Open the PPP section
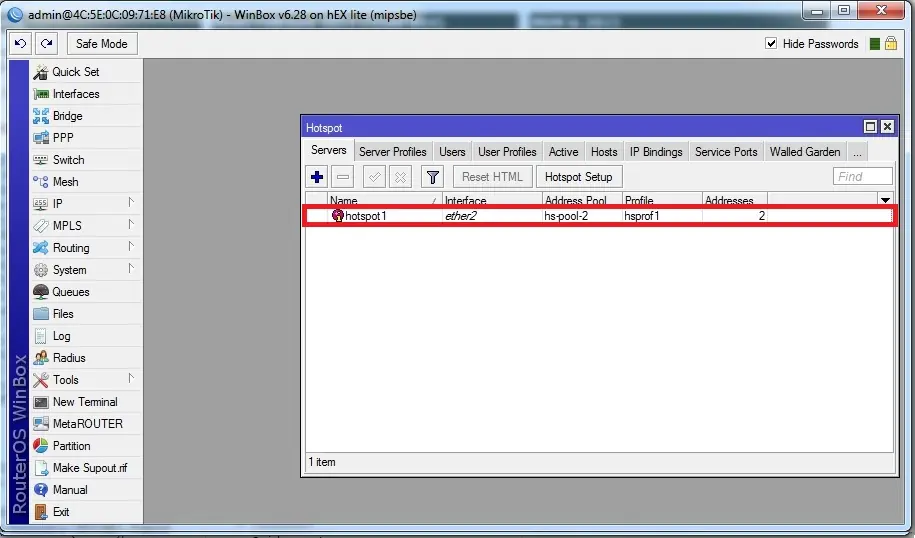915x538 pixels. click(x=86, y=138)
